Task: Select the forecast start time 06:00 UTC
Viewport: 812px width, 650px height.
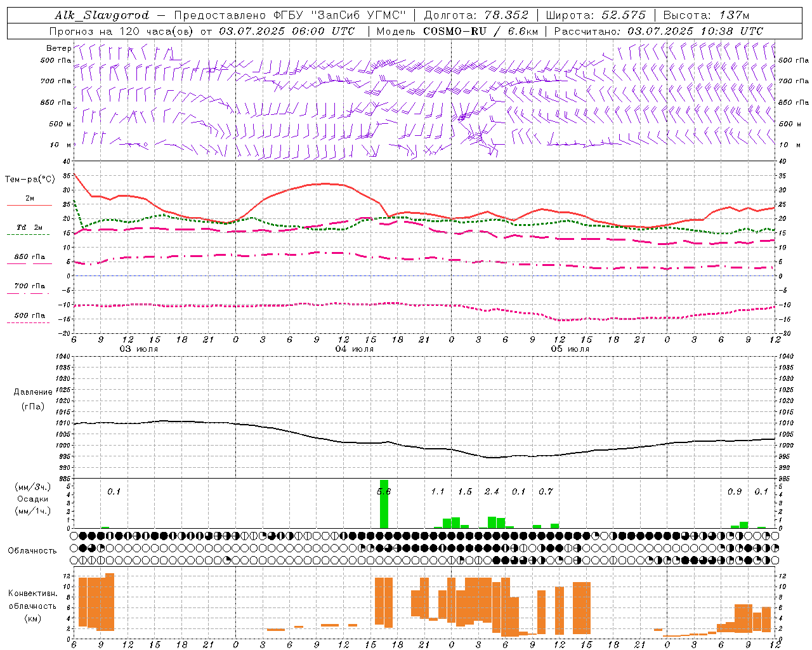Action: pyautogui.click(x=323, y=31)
